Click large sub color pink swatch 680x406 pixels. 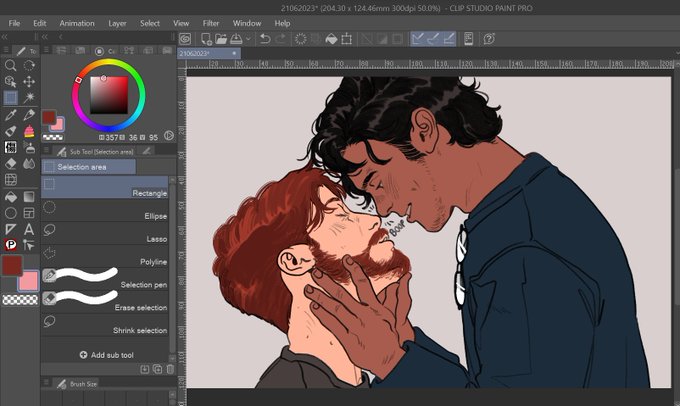pyautogui.click(x=30, y=282)
